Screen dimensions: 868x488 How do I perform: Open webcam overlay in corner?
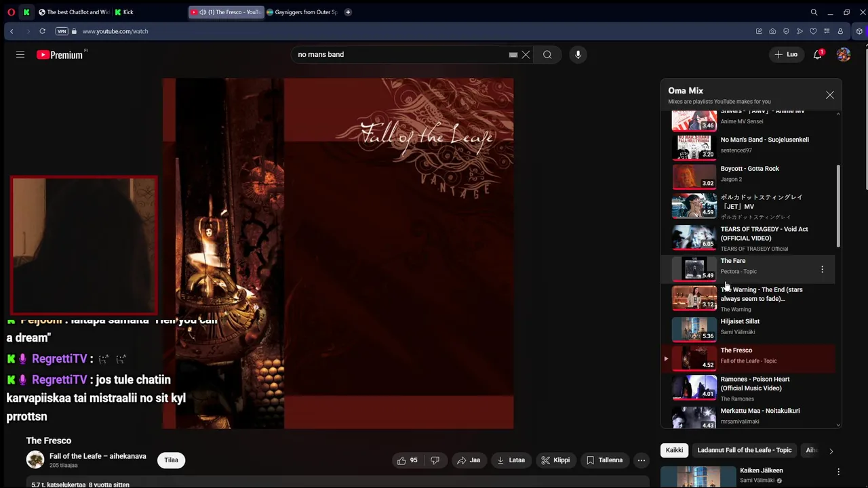coord(84,247)
